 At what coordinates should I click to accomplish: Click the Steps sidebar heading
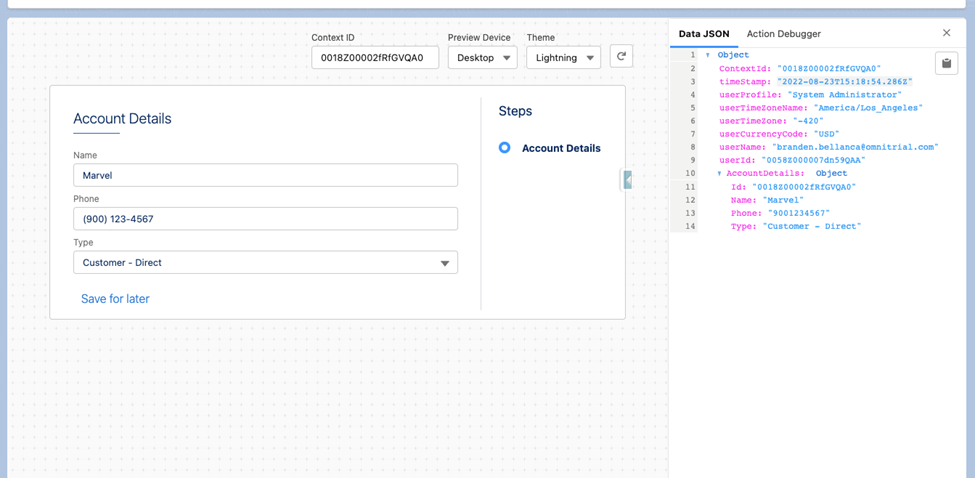[515, 112]
